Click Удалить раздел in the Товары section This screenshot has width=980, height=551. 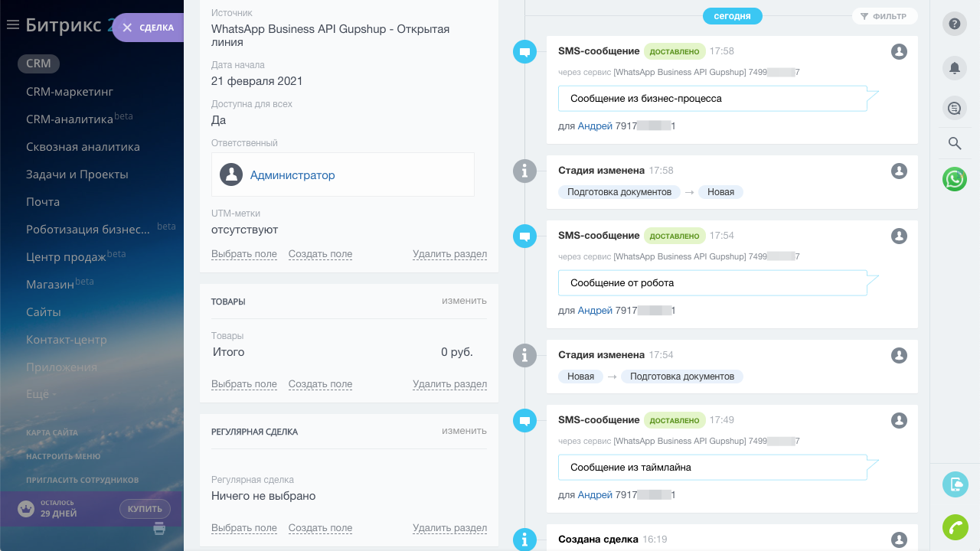click(x=449, y=384)
